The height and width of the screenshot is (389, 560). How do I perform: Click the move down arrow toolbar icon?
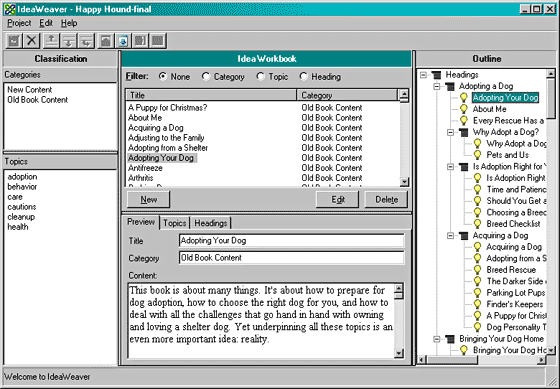click(69, 41)
